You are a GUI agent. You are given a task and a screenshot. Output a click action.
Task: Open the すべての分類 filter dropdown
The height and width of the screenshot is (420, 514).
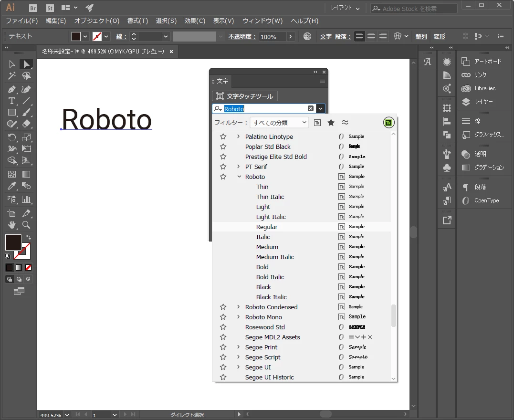pyautogui.click(x=279, y=123)
